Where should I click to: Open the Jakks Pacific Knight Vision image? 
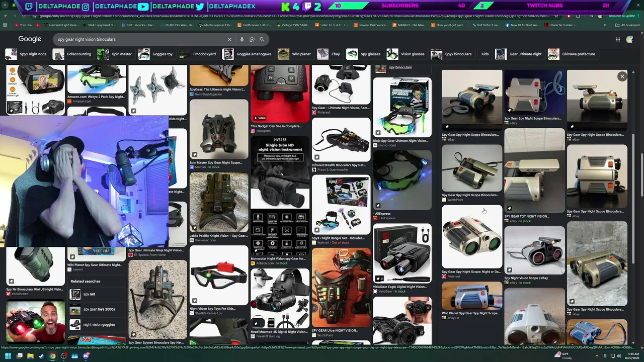[x=219, y=202]
